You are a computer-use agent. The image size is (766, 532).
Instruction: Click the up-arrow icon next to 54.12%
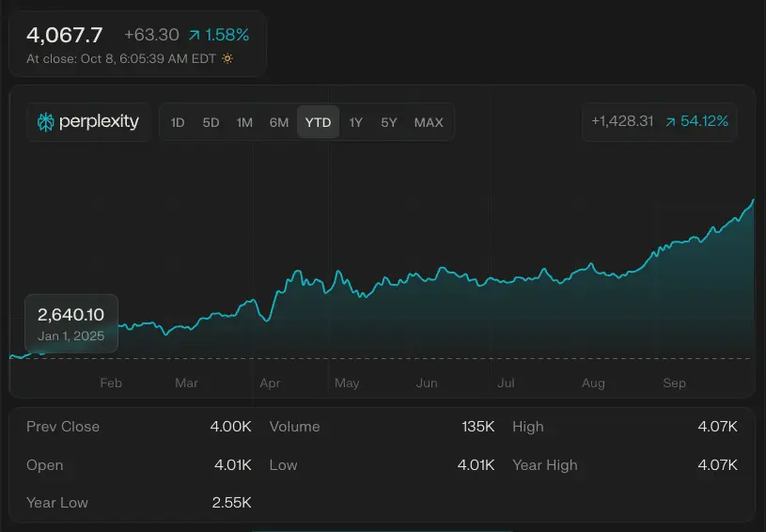670,122
